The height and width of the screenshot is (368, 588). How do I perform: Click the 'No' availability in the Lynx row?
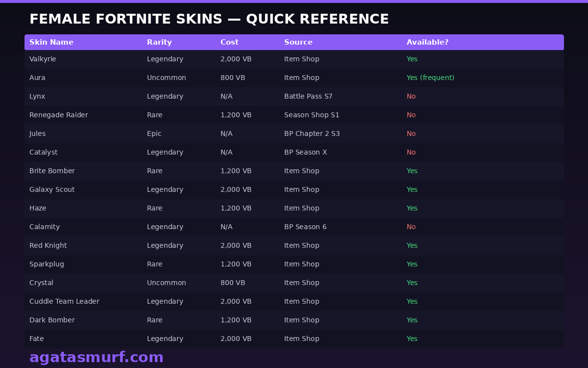tap(411, 96)
